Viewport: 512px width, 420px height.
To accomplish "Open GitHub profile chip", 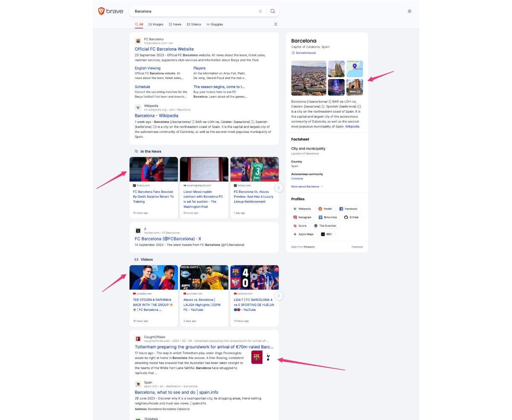I will click(352, 217).
